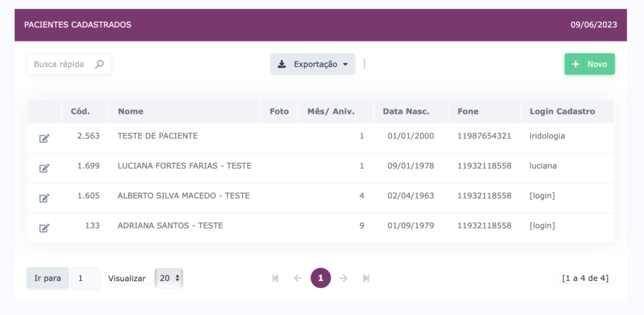Click edit icon for TESTE DE PACIENTE

[x=44, y=138]
